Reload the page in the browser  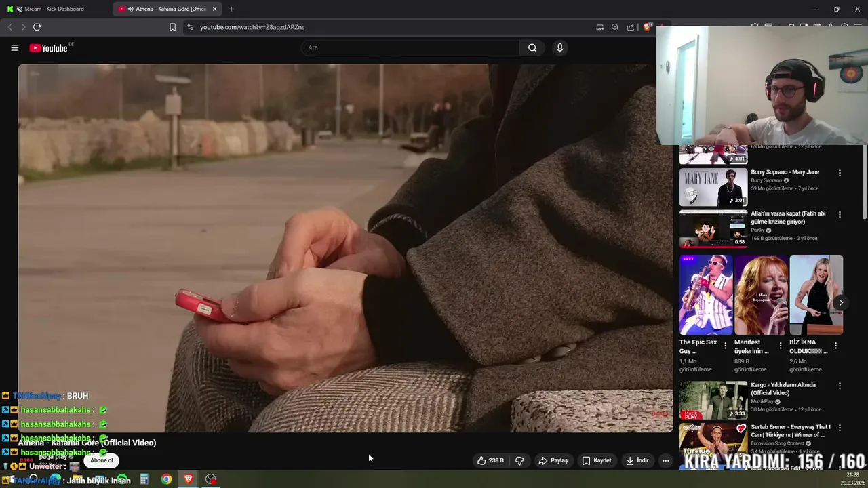click(37, 27)
